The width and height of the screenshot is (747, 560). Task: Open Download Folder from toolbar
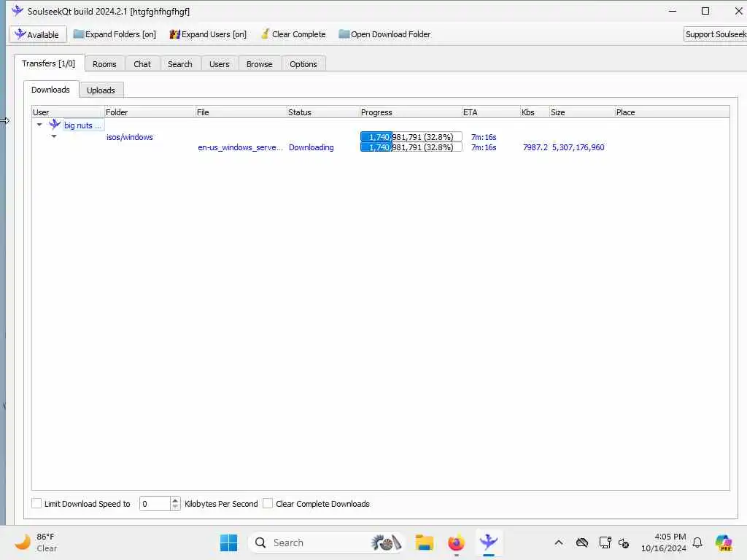tap(384, 34)
